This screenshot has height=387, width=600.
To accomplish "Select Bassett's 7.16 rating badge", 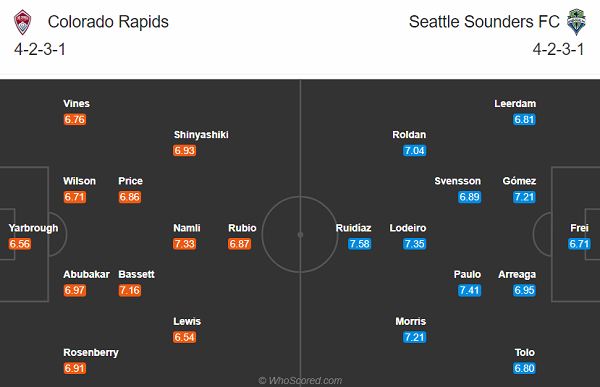I will tap(130, 290).
